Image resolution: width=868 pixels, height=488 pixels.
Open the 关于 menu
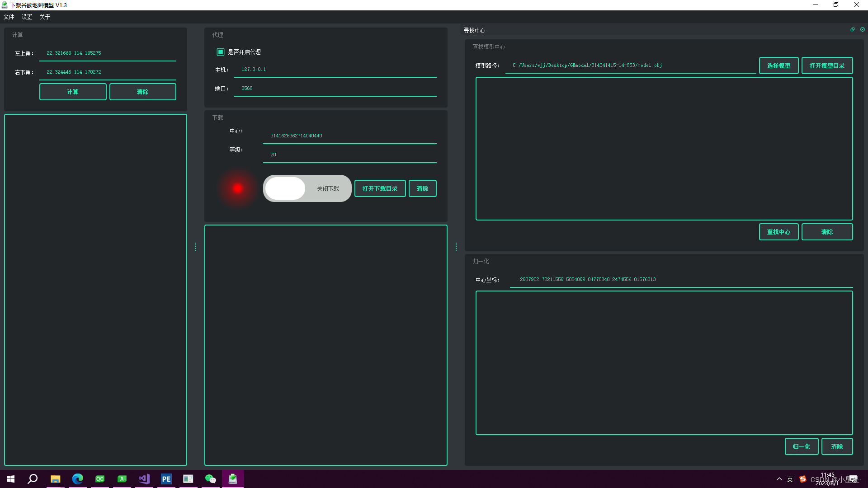pyautogui.click(x=45, y=17)
